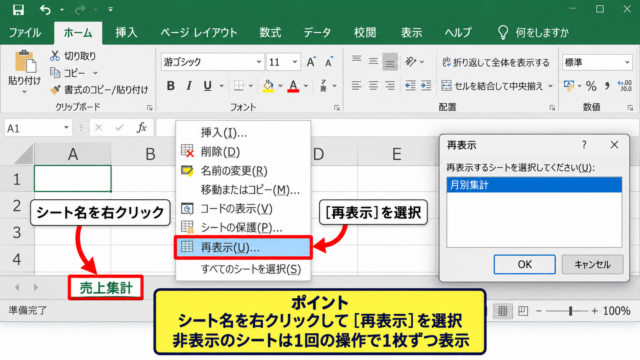Align text right

pyautogui.click(x=390, y=86)
